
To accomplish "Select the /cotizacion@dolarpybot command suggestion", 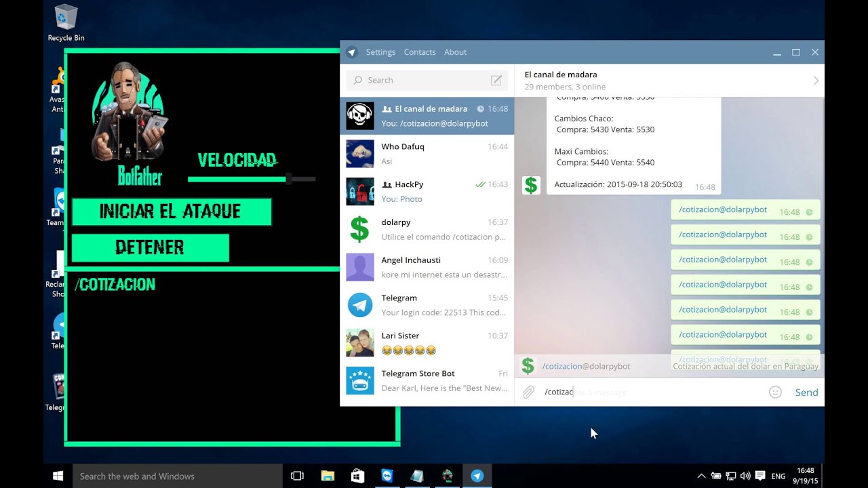I will [x=669, y=366].
